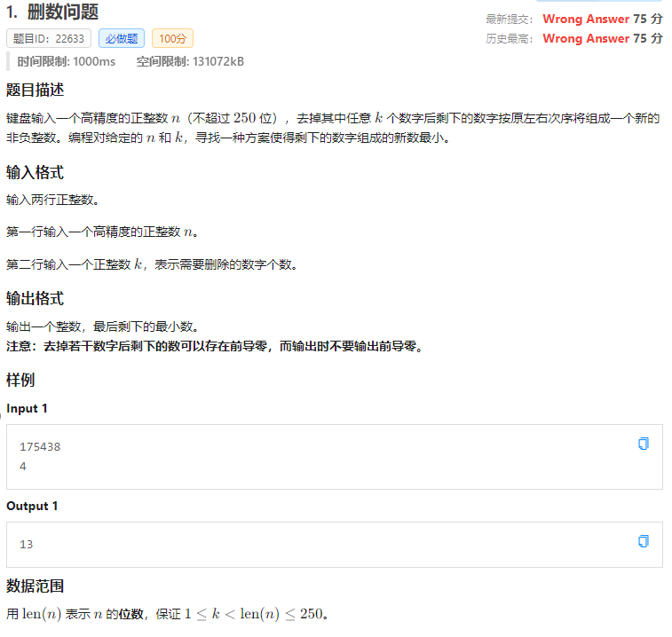Select the 数据范围 section heading
This screenshot has width=672, height=637.
(35, 586)
